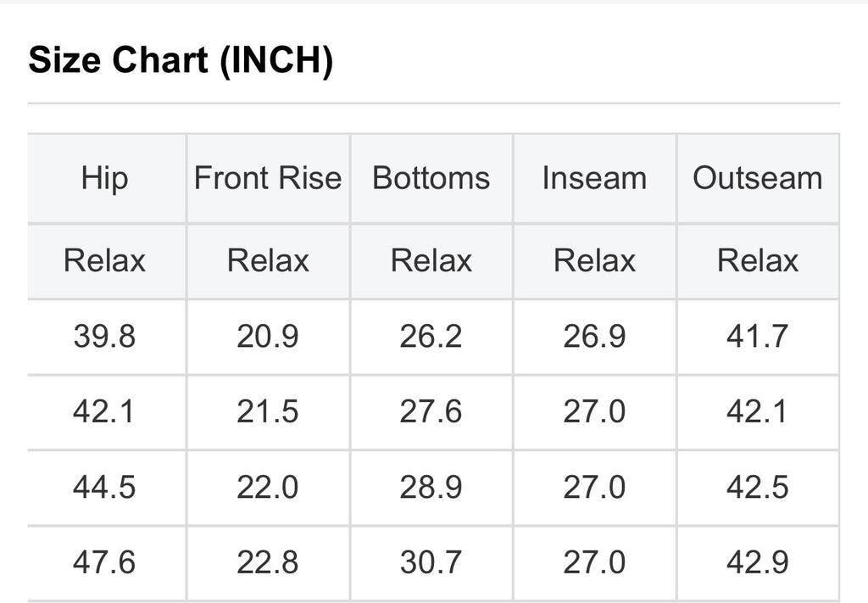Click Relax subheader under Outseam

[x=758, y=260]
